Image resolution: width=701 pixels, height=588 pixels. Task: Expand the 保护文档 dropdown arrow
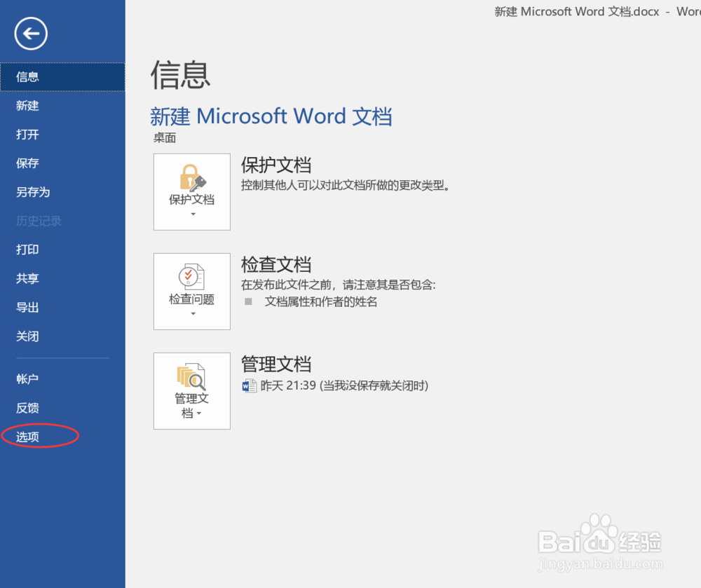[x=193, y=214]
